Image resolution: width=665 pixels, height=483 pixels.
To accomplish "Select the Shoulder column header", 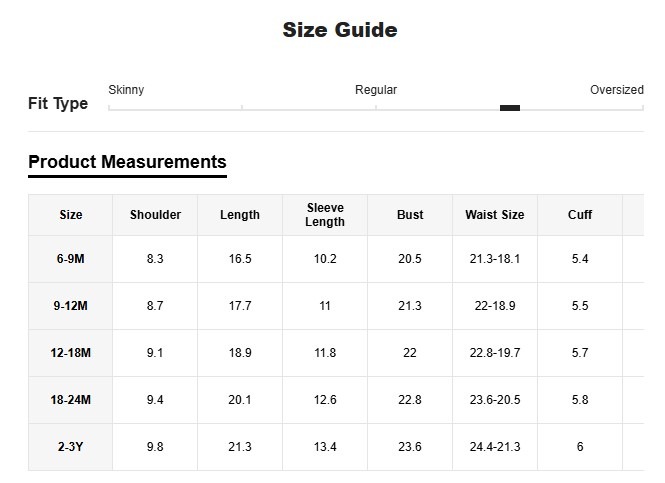I will 155,215.
